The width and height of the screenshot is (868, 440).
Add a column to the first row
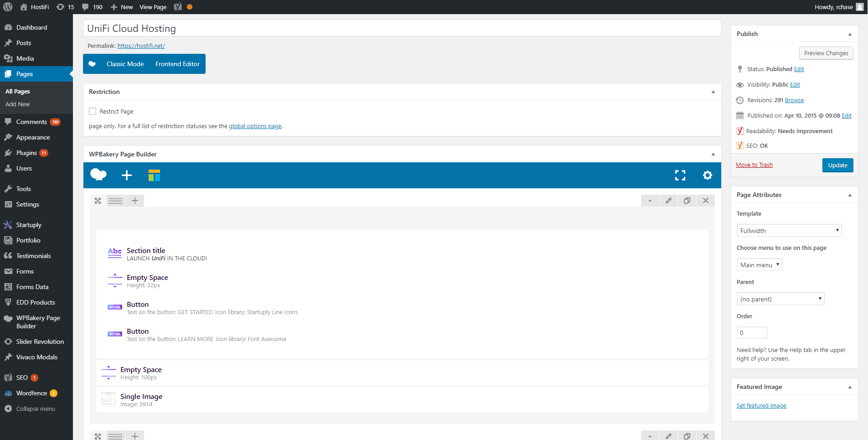[x=135, y=201]
